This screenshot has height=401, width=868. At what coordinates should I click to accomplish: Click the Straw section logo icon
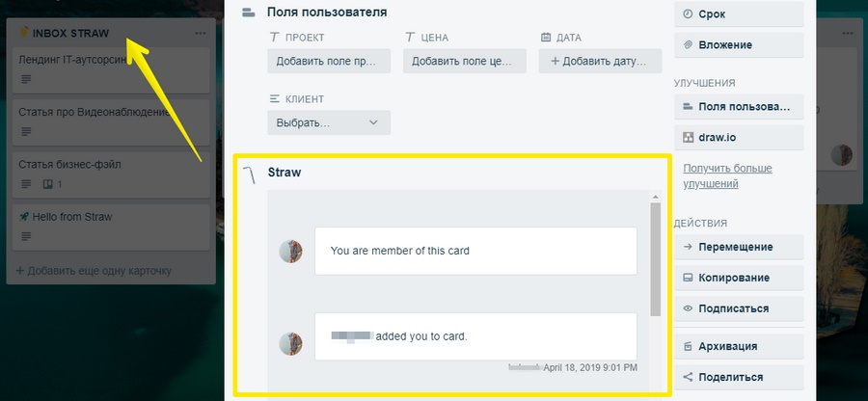(x=250, y=174)
